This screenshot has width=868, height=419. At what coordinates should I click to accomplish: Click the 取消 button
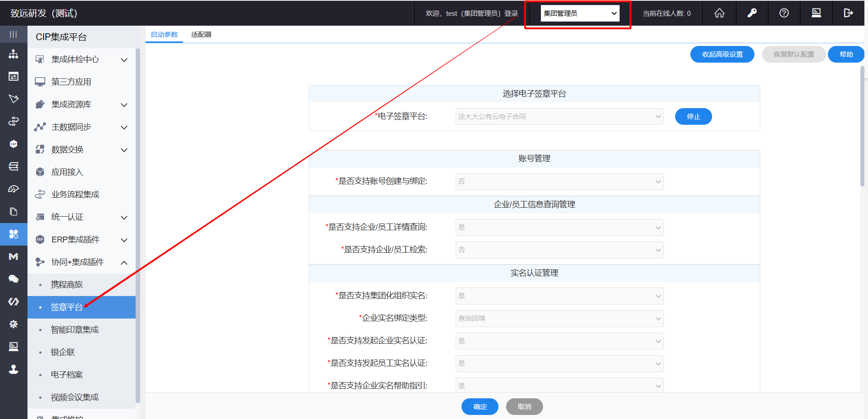coord(525,407)
